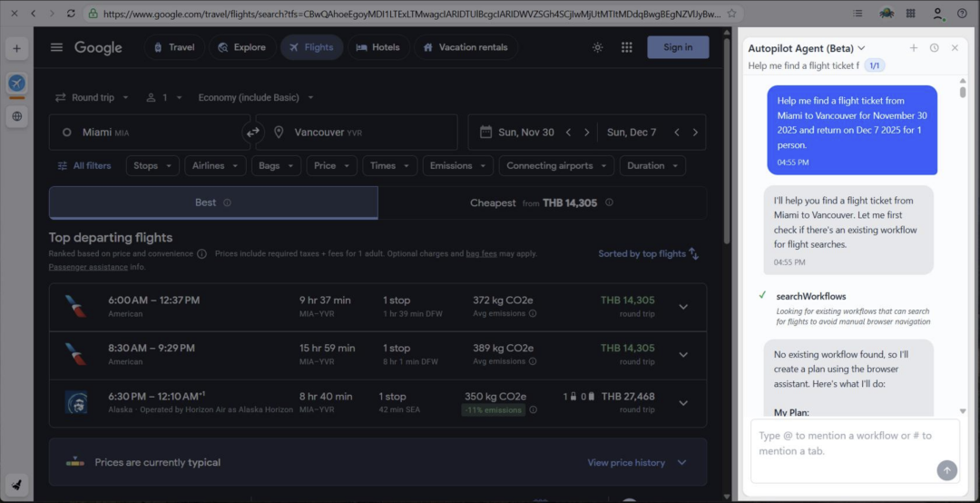Select the Cheapest results tab
The width and height of the screenshot is (980, 503).
pos(542,202)
